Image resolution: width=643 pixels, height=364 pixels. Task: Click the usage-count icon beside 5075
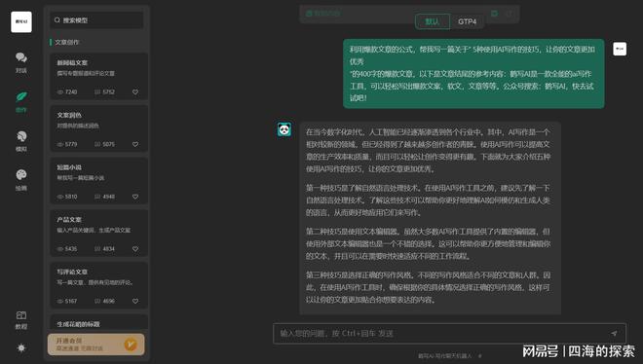(x=97, y=145)
